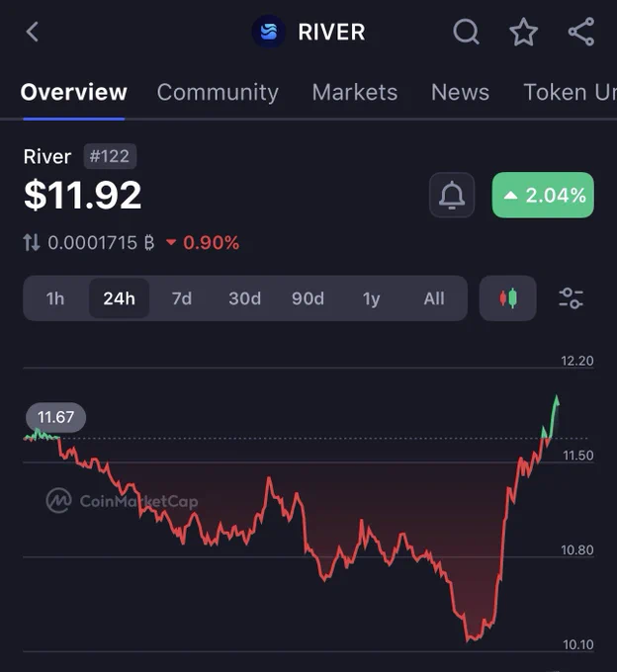Go back using the left chevron arrow
This screenshot has height=672, width=617.
pyautogui.click(x=33, y=32)
